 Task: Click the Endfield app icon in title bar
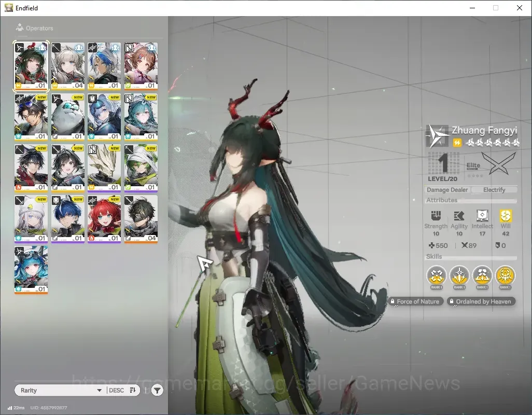pos(8,8)
